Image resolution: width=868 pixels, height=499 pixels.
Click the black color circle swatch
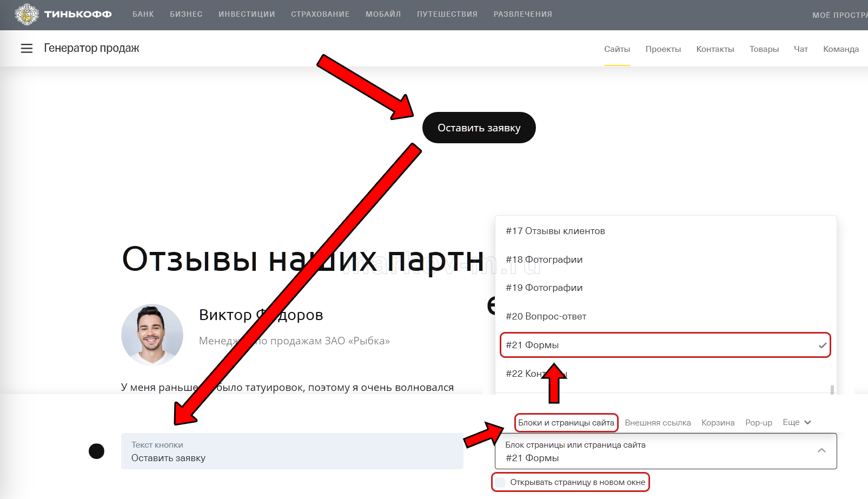tap(96, 451)
